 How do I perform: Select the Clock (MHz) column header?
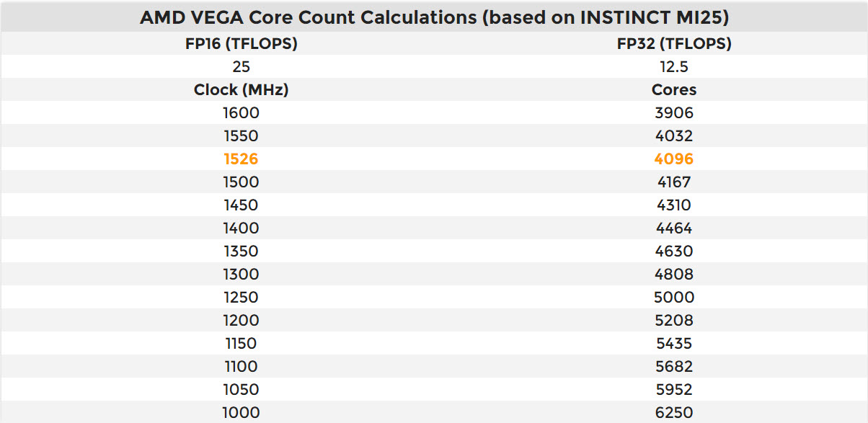click(x=241, y=90)
